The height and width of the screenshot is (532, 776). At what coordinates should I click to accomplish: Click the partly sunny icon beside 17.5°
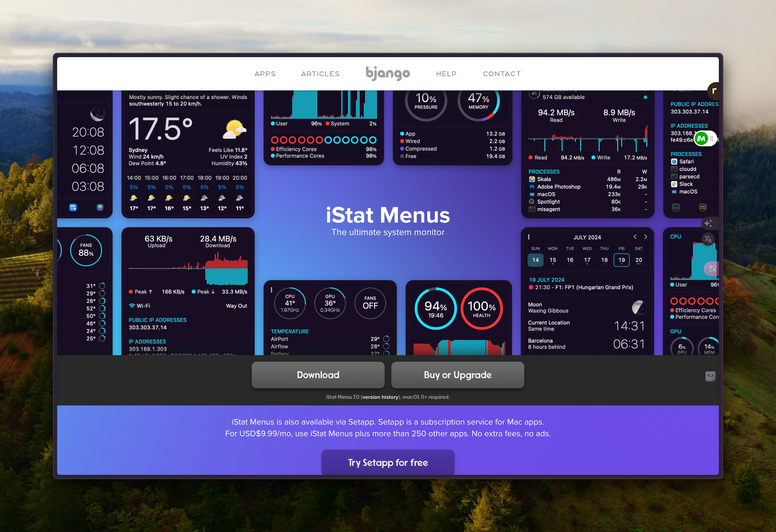(234, 129)
